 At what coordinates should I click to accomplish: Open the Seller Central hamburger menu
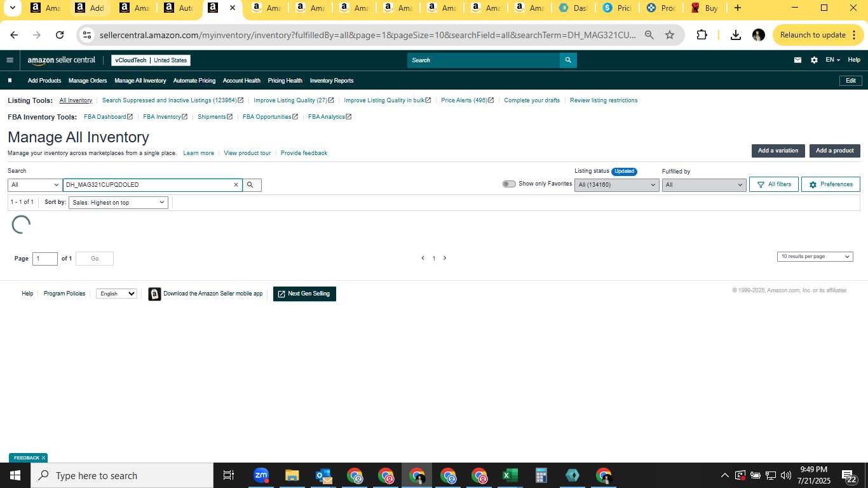10,60
